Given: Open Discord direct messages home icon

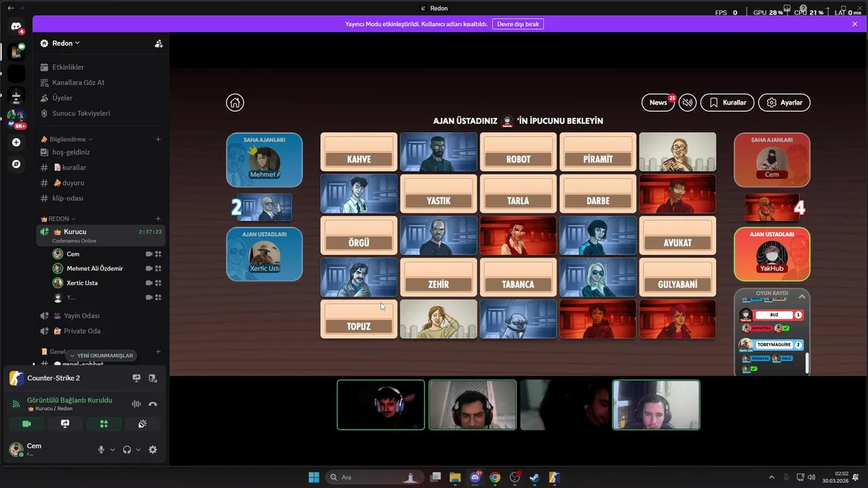Looking at the screenshot, I should [16, 26].
